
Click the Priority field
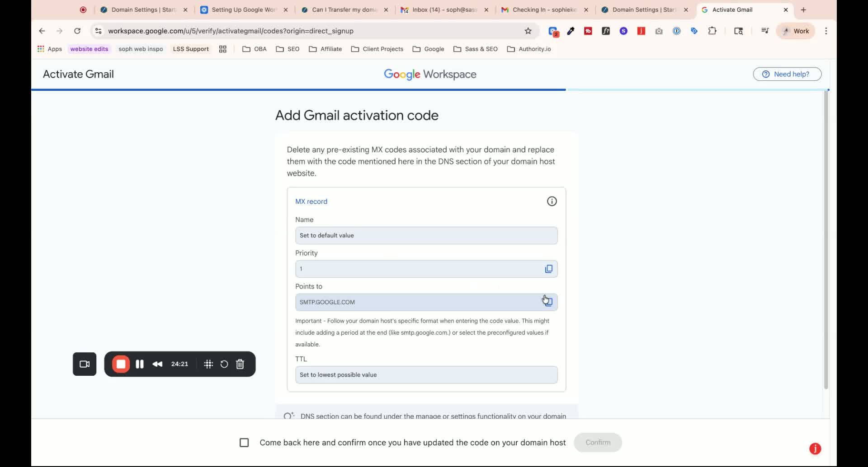click(426, 269)
